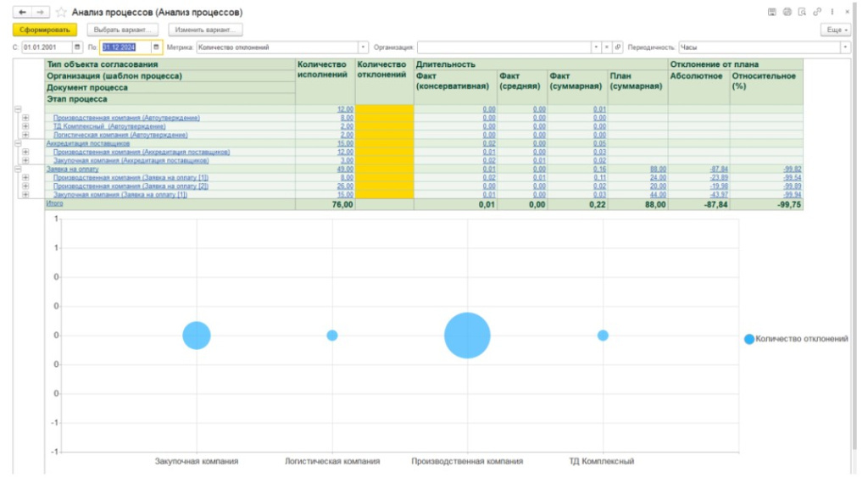This screenshot has width=868, height=483.
Task: Open the Организация dropdown arrow
Action: tap(596, 47)
